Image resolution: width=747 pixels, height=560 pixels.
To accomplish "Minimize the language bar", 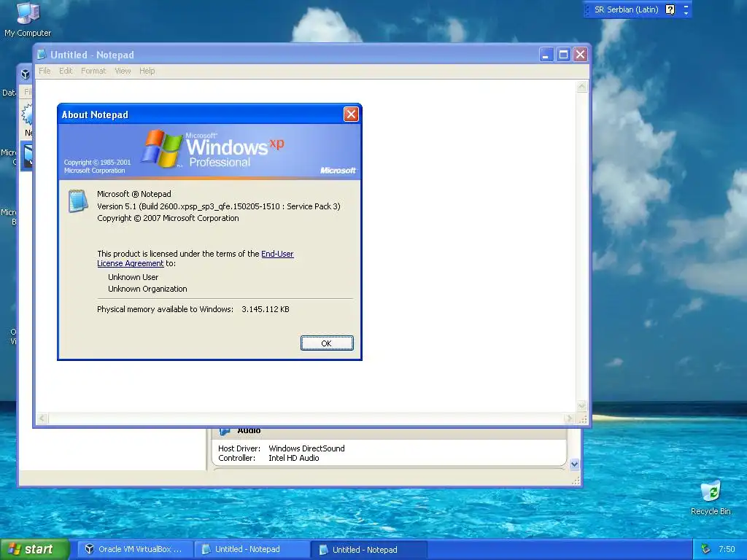I will 686,6.
